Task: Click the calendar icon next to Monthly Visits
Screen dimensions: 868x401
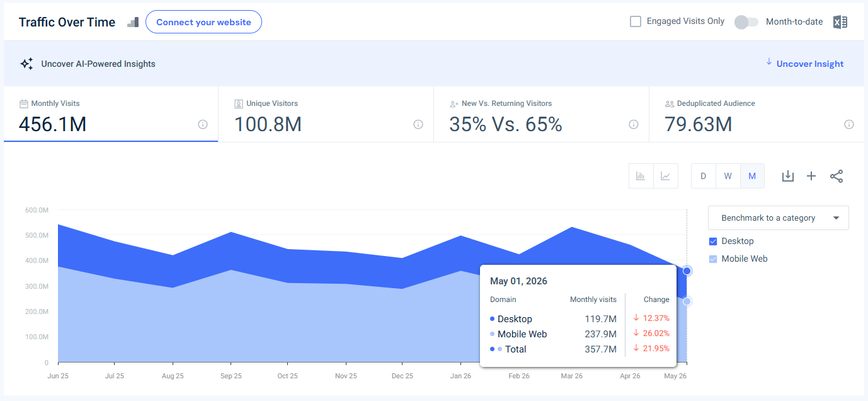Action: point(24,103)
